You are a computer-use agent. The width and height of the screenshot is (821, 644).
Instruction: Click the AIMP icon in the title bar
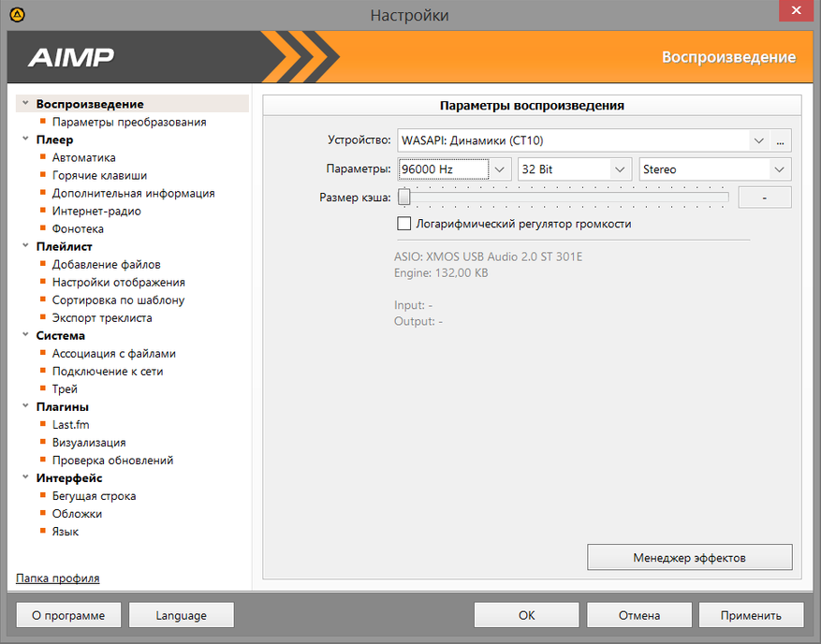click(x=17, y=14)
